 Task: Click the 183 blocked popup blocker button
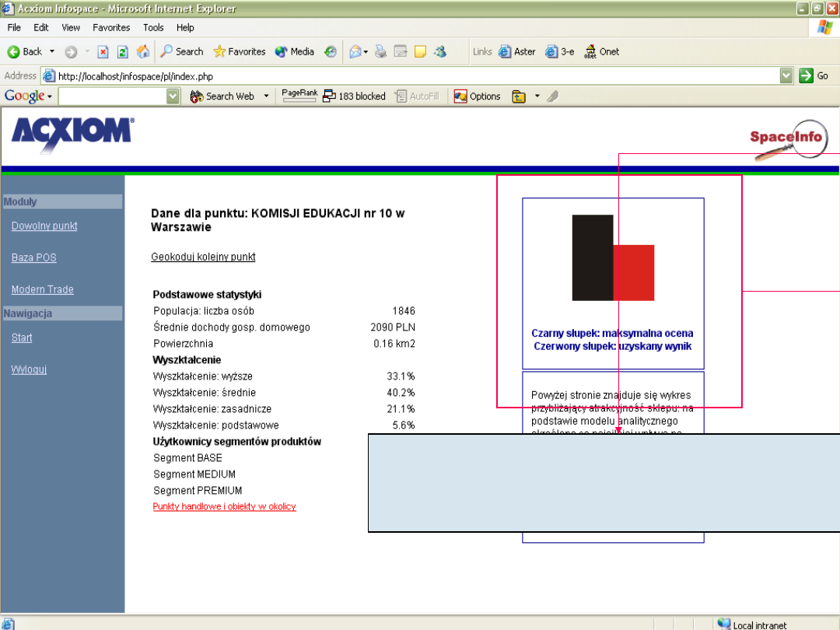(x=355, y=96)
